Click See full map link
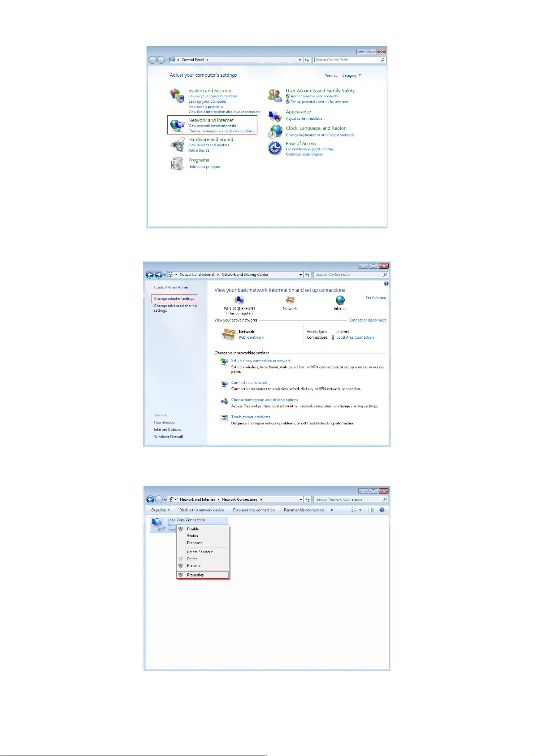Viewport: 534px width, 756px height. tap(375, 298)
